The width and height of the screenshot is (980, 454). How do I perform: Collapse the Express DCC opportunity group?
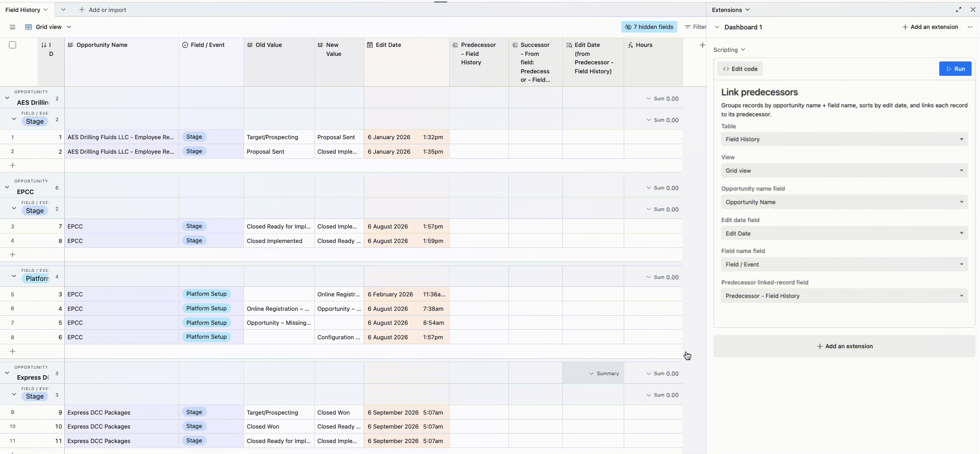tap(7, 373)
